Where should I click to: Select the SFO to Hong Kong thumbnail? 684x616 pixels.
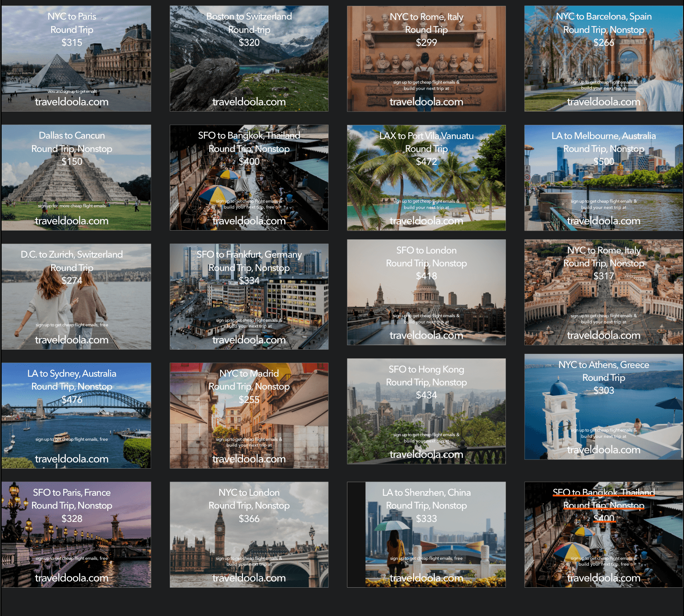click(426, 411)
